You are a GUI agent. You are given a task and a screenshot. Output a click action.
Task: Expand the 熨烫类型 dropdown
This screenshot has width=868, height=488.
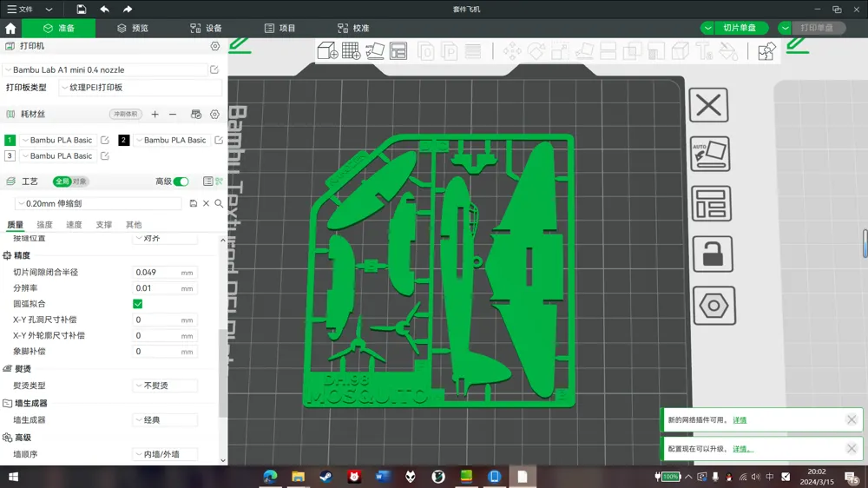[165, 386]
